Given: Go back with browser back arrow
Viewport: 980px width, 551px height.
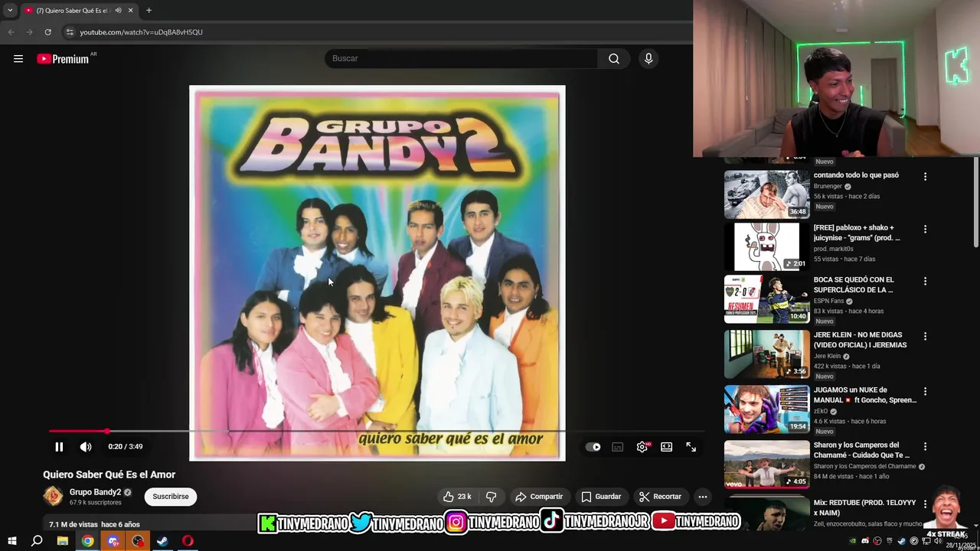Looking at the screenshot, I should [11, 32].
